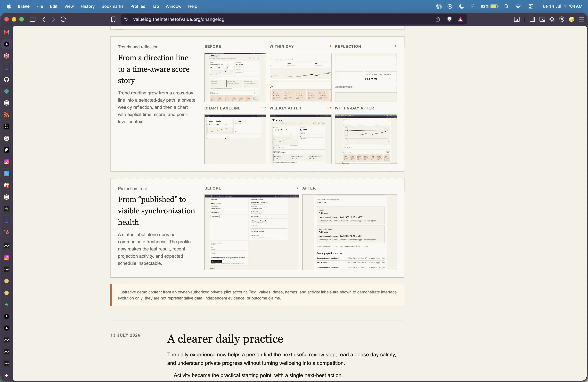Bookmark this page with the bookmark icon
Image resolution: width=588 pixels, height=382 pixels.
(113, 19)
